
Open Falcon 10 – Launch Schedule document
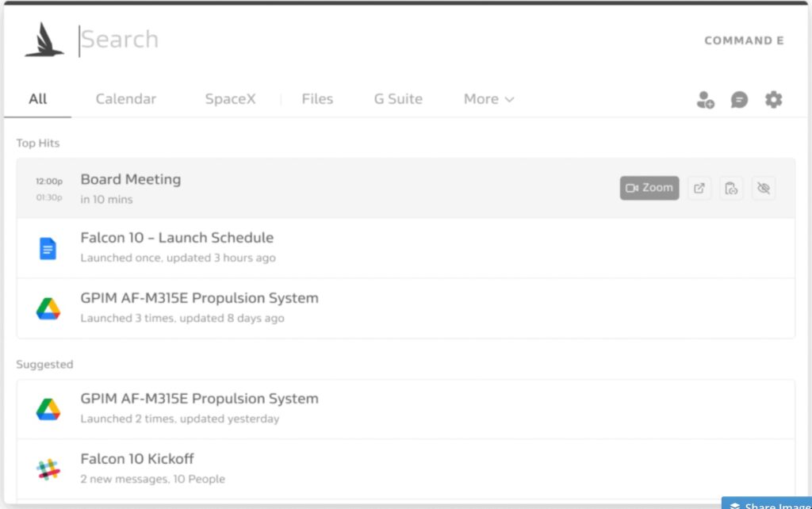click(x=405, y=248)
